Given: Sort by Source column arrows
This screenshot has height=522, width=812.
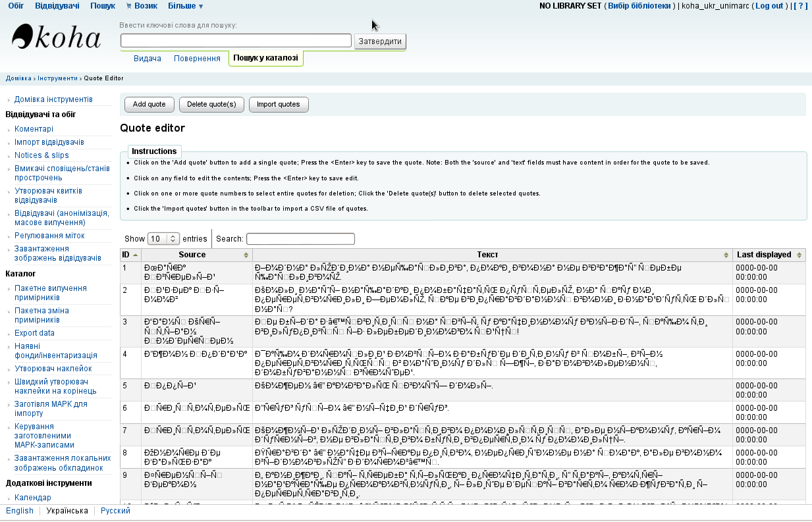Looking at the screenshot, I should coord(246,255).
